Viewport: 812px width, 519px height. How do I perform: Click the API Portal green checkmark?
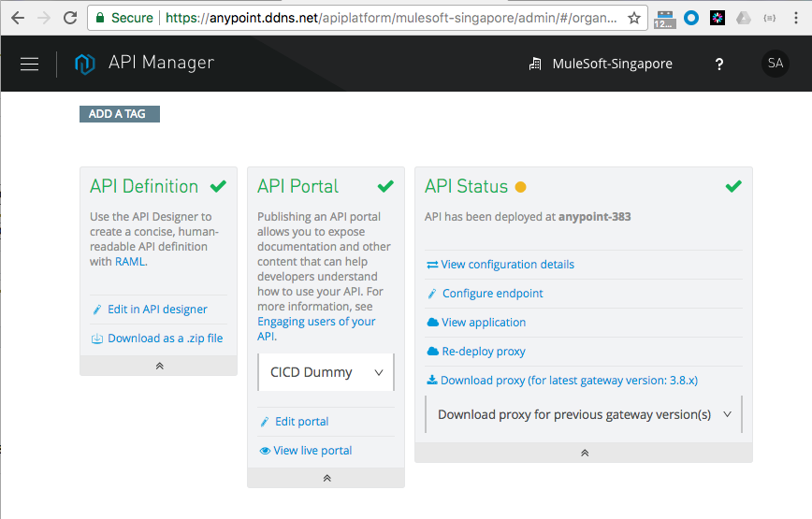click(385, 186)
